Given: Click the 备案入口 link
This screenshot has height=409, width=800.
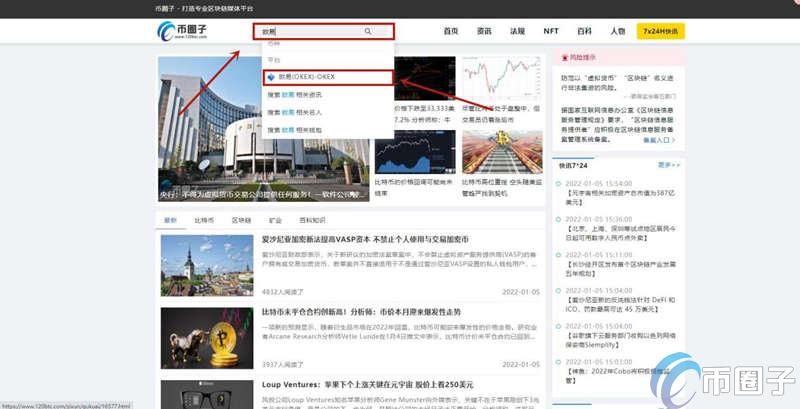Looking at the screenshot, I should coord(659,140).
